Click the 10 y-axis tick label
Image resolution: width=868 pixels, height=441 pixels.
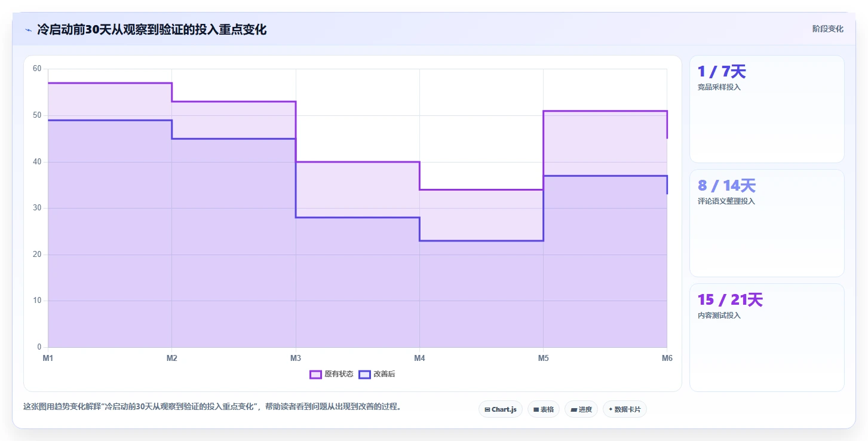coord(37,301)
